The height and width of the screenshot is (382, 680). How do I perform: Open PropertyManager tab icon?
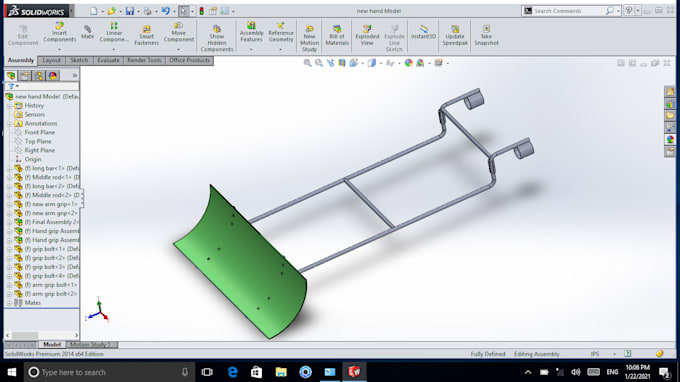click(x=25, y=76)
